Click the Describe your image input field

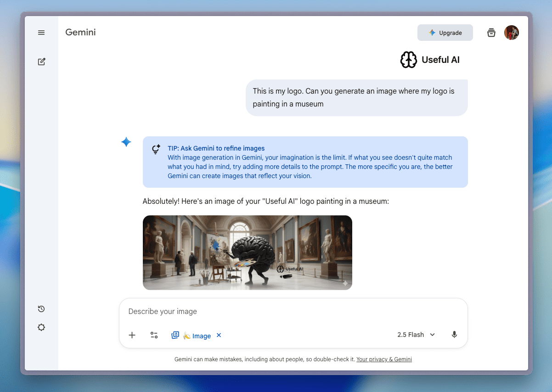coord(293,311)
